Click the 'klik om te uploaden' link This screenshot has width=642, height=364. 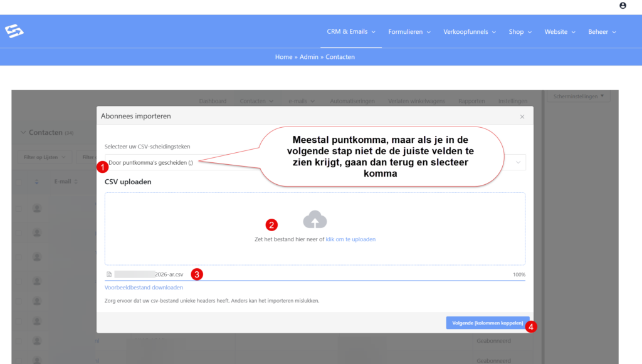click(350, 239)
